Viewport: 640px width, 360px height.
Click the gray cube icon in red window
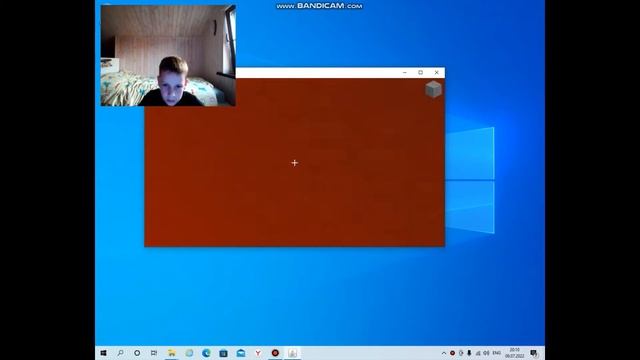point(433,89)
